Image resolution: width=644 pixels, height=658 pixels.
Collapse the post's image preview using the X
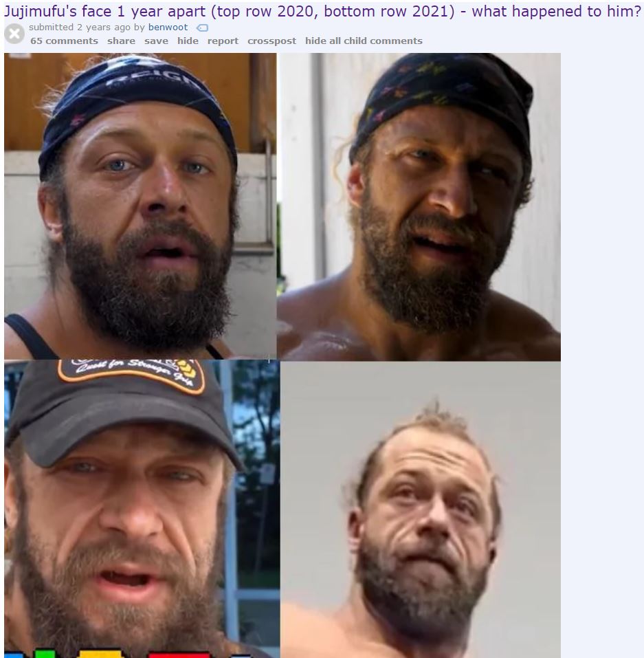coord(14,34)
